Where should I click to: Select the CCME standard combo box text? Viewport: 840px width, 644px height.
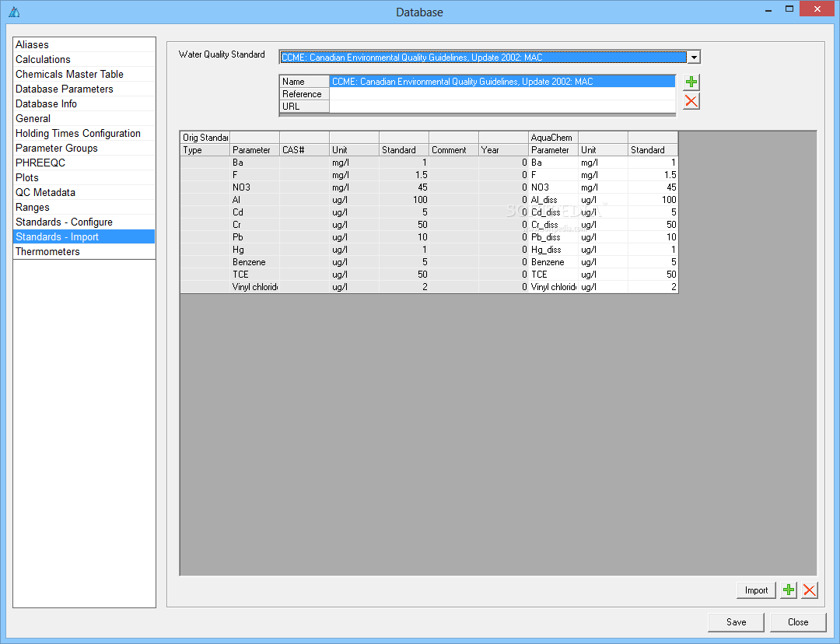(483, 57)
